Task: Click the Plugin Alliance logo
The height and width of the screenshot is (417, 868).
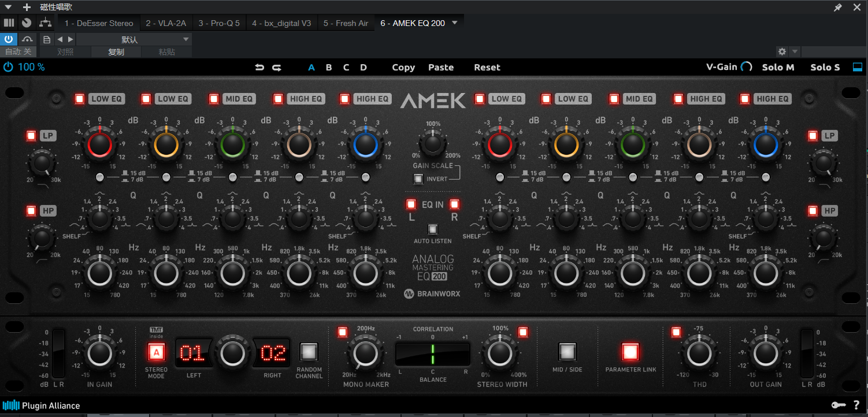Action: coord(41,405)
